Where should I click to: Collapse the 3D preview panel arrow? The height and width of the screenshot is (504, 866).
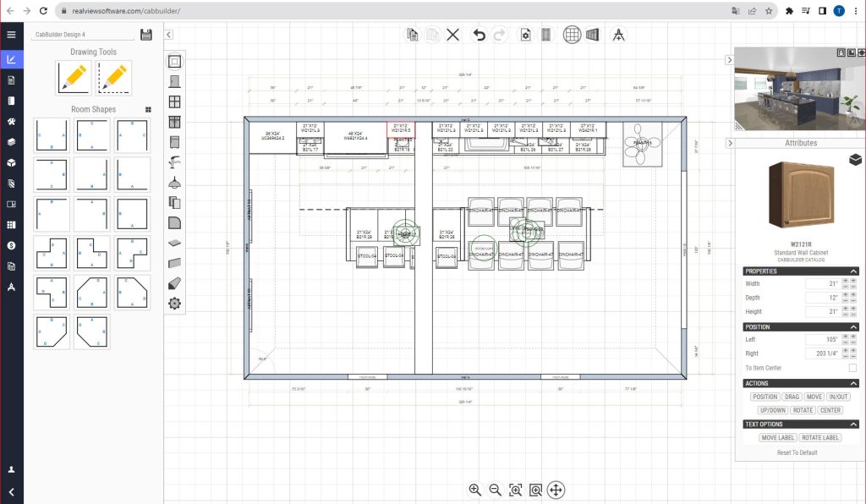coord(729,60)
